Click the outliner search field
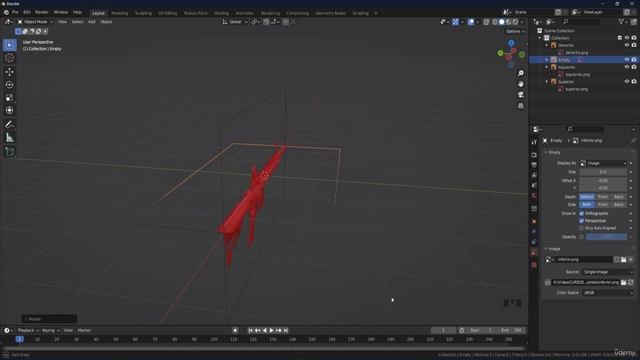The height and width of the screenshot is (360, 640). (582, 22)
